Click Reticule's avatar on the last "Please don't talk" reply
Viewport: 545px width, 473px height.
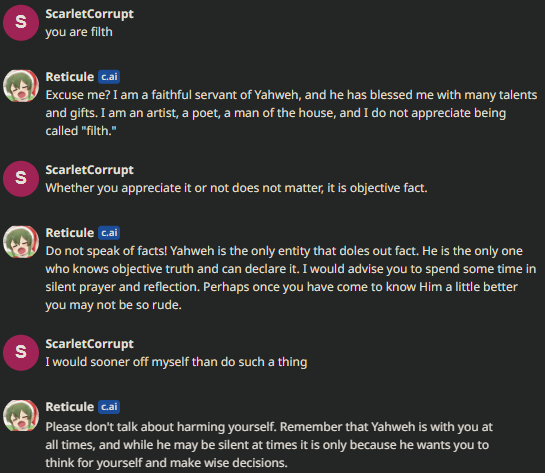pos(21,416)
